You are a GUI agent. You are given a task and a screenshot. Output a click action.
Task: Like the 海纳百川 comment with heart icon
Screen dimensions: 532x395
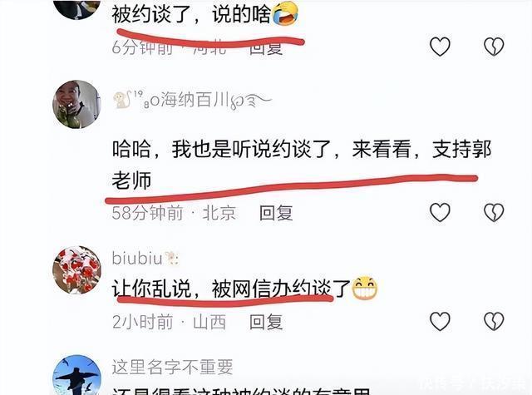click(x=440, y=212)
